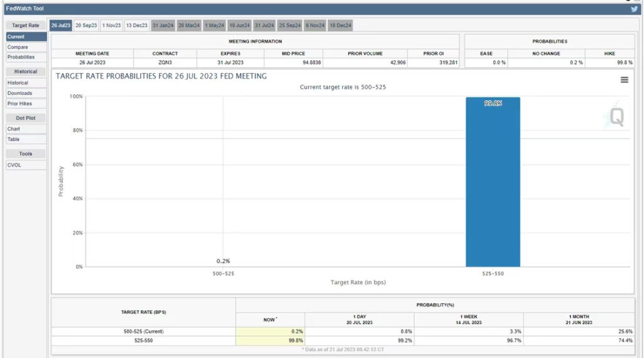Click the NO CHANGE 0.2 % value
The image size is (644, 358).
click(576, 63)
